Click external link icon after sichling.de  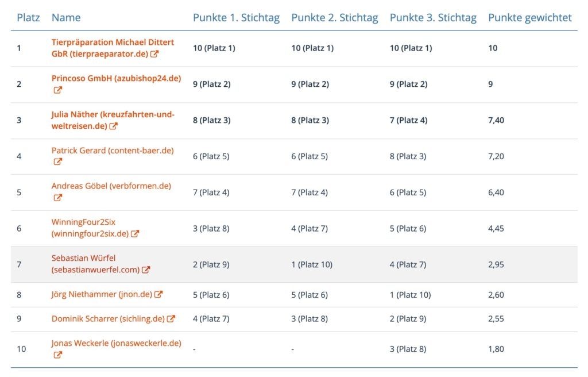click(171, 319)
